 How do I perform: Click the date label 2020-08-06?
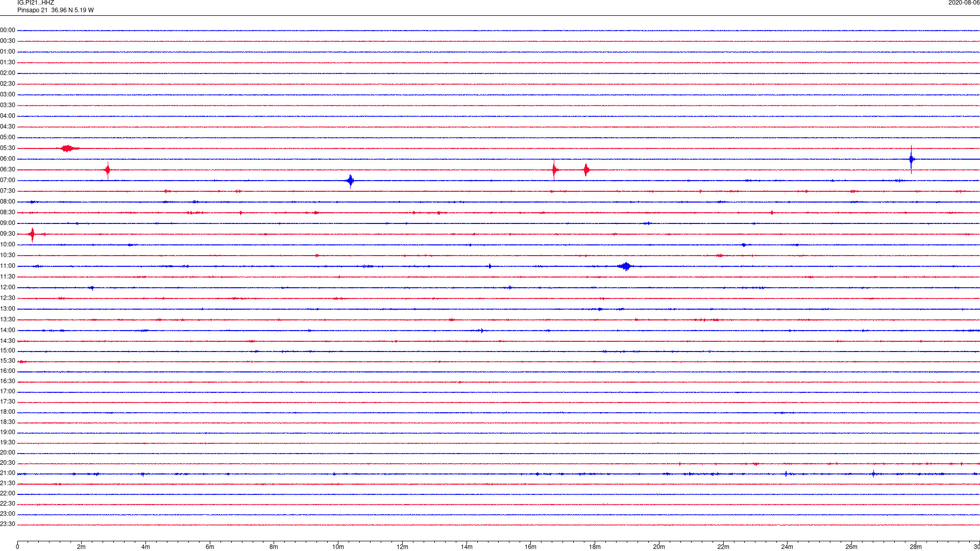[964, 3]
